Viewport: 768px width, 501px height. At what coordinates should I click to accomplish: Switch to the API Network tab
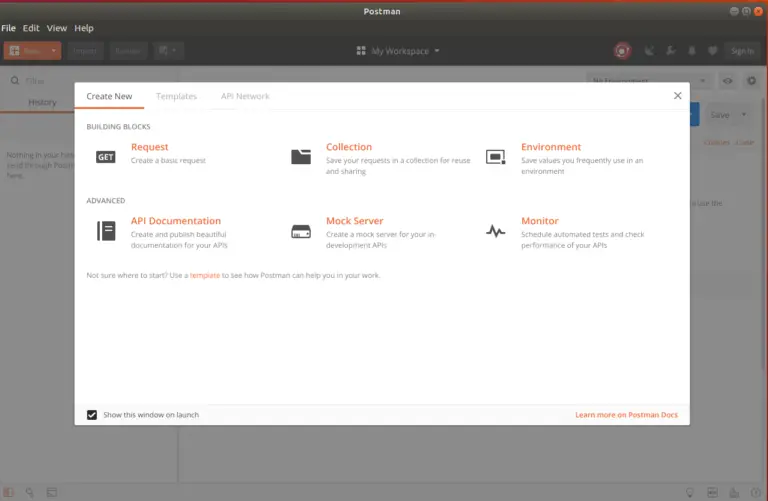click(245, 96)
